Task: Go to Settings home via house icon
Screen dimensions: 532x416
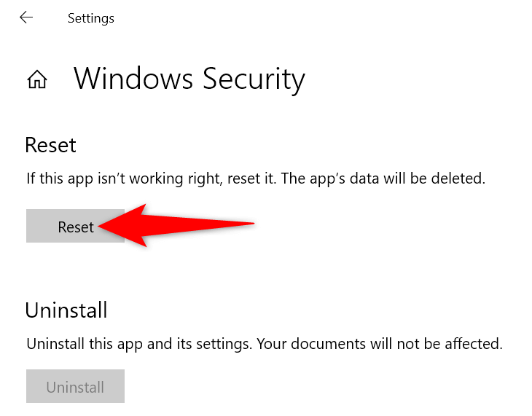Action: coord(36,79)
